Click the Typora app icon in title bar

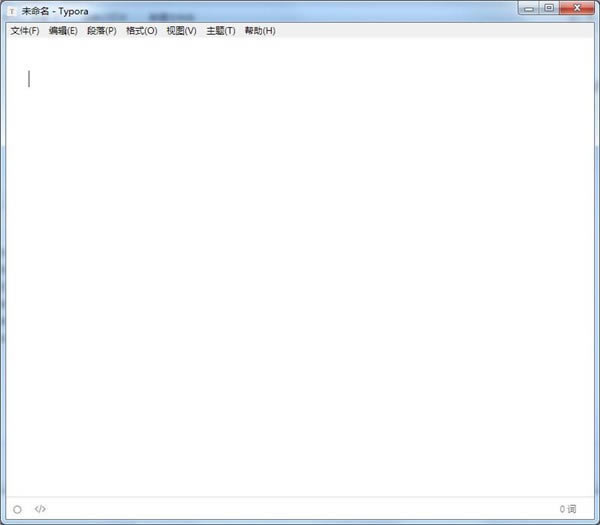click(x=12, y=11)
